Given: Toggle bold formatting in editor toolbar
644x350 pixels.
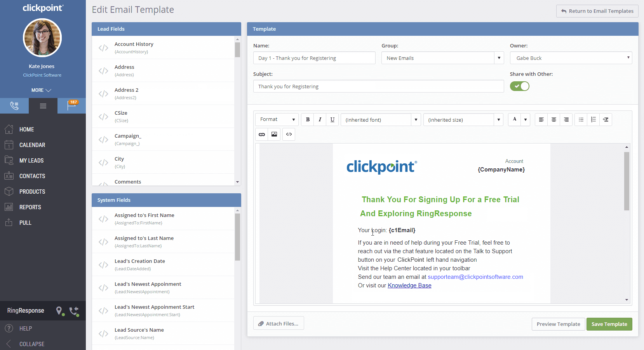Looking at the screenshot, I should click(308, 119).
